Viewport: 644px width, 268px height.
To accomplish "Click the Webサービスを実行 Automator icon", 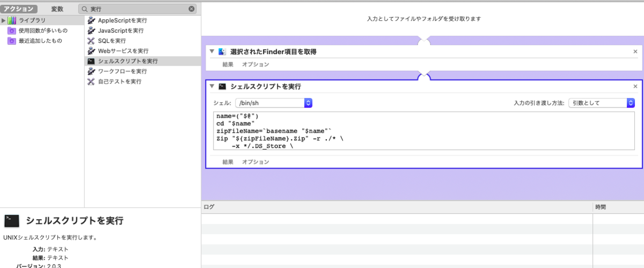I will (91, 51).
